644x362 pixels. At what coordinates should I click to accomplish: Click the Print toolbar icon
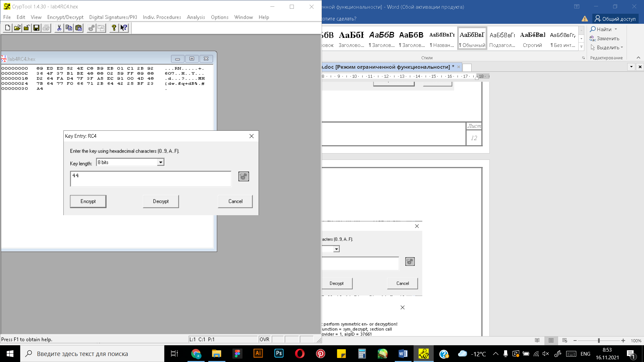pos(46,28)
